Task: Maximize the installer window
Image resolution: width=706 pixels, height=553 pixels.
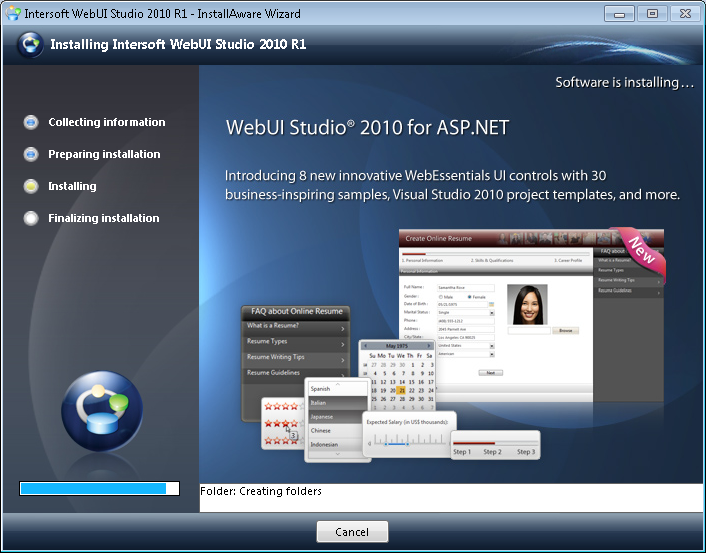Action: click(651, 14)
